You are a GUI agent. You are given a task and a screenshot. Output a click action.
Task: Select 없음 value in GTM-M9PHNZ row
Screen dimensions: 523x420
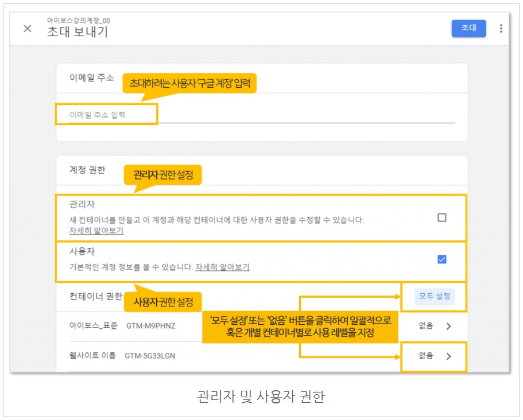(426, 326)
